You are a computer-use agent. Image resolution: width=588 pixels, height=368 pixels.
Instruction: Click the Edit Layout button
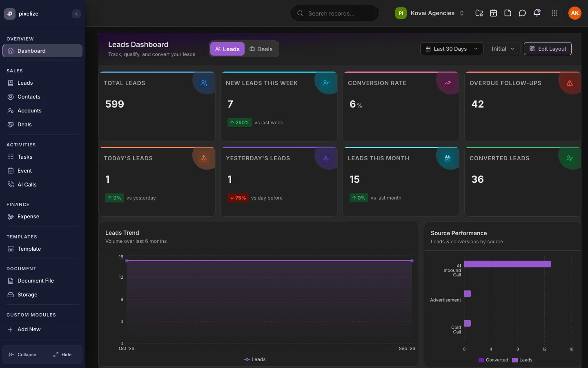(x=548, y=49)
